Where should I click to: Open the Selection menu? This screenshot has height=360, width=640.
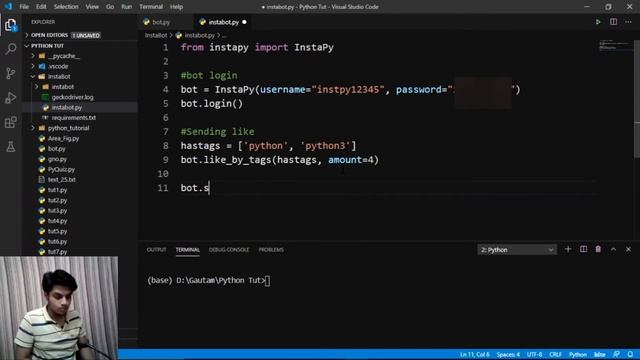(66, 7)
